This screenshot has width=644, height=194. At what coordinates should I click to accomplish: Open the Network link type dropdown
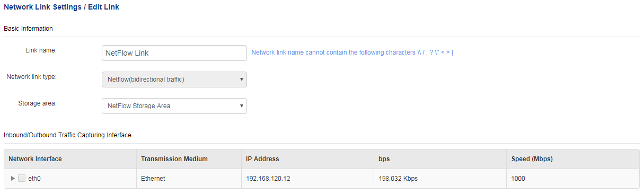pos(174,80)
